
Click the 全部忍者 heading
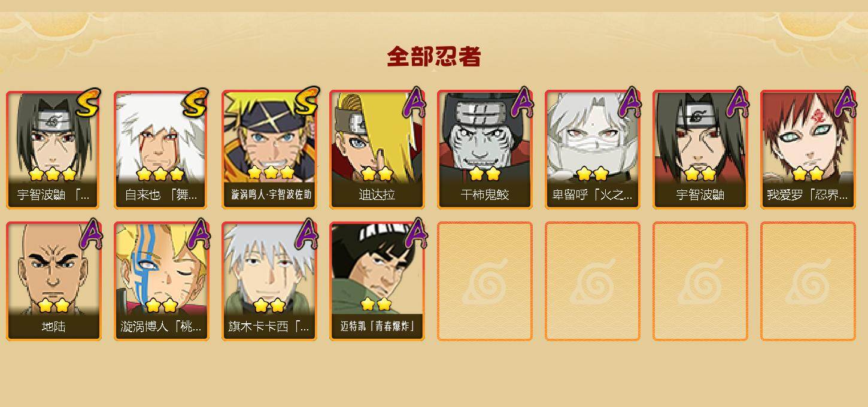[434, 56]
